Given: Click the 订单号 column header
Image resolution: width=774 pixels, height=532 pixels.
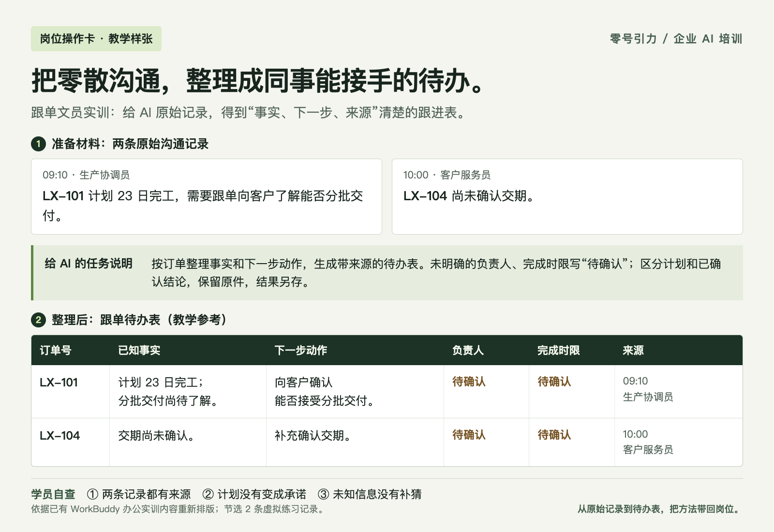Looking at the screenshot, I should tap(56, 350).
